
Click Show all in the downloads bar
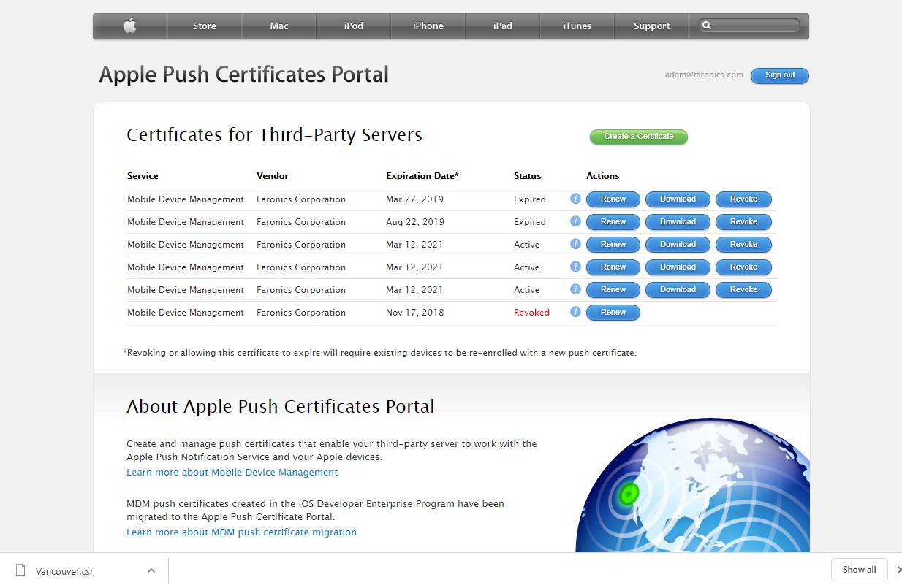pyautogui.click(x=860, y=570)
